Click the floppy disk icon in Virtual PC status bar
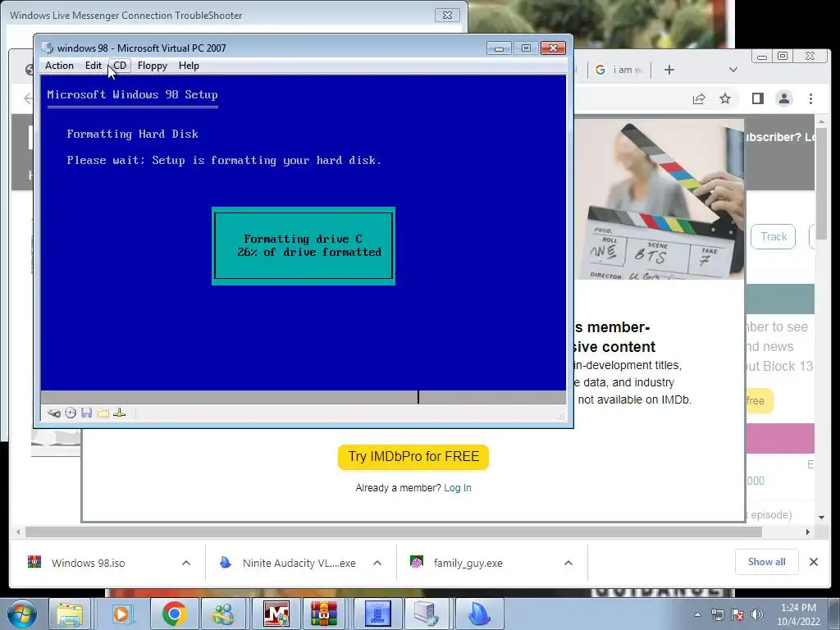The image size is (840, 630). (87, 413)
